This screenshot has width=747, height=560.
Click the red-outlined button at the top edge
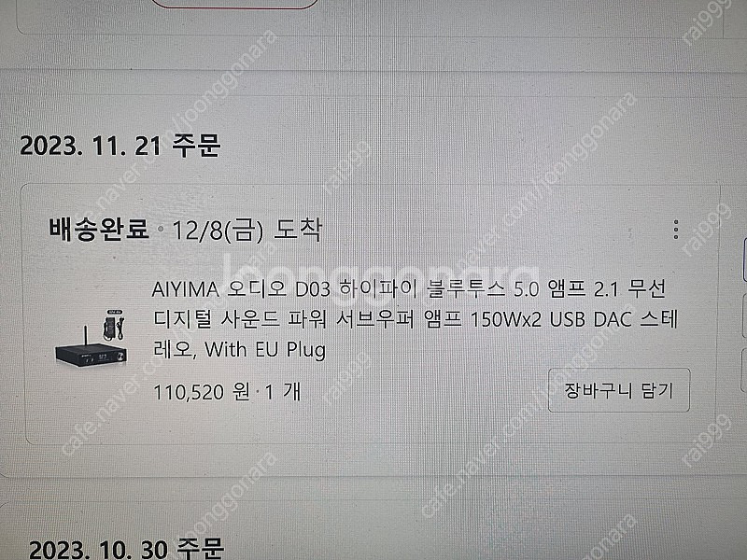pos(234,4)
